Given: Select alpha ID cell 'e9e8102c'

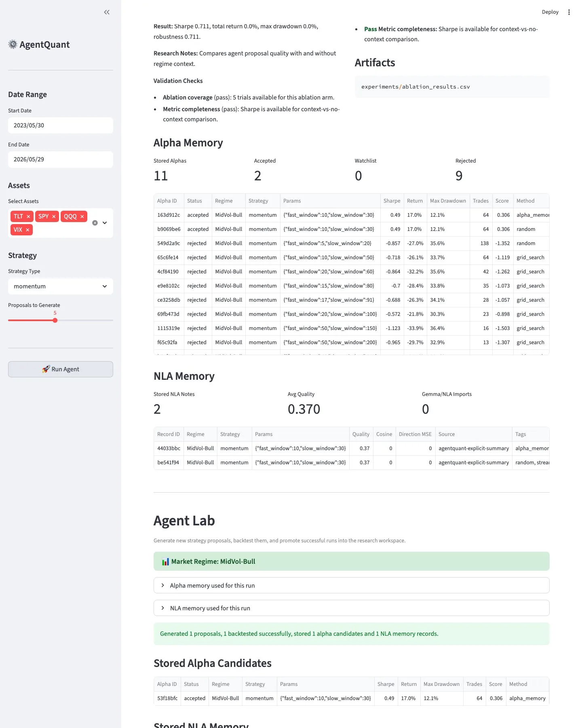Looking at the screenshot, I should (x=169, y=286).
